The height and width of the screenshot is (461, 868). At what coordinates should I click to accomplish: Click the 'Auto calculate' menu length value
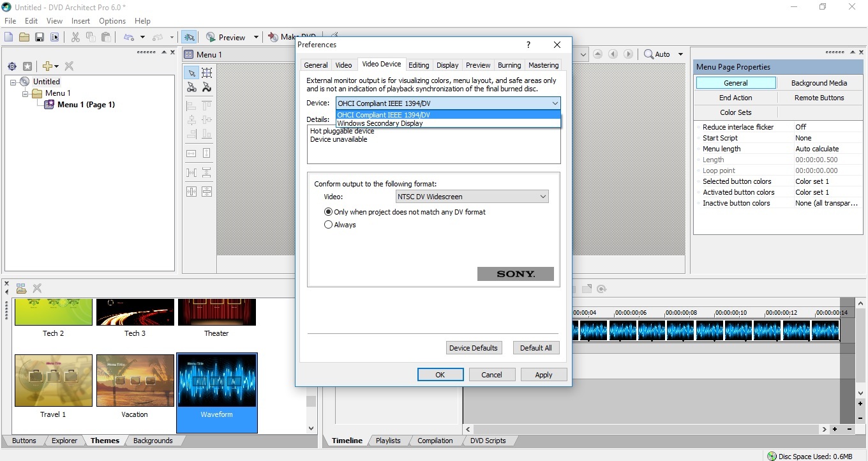pos(827,149)
